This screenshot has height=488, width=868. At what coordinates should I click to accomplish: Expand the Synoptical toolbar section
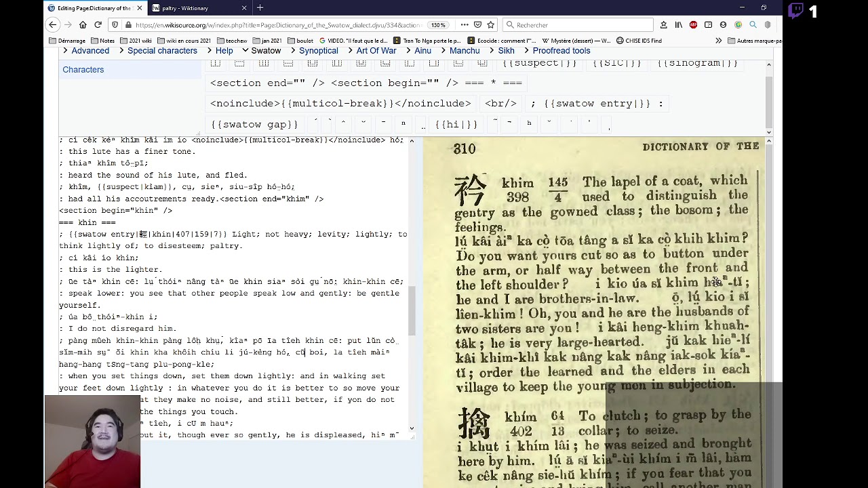[x=314, y=51]
